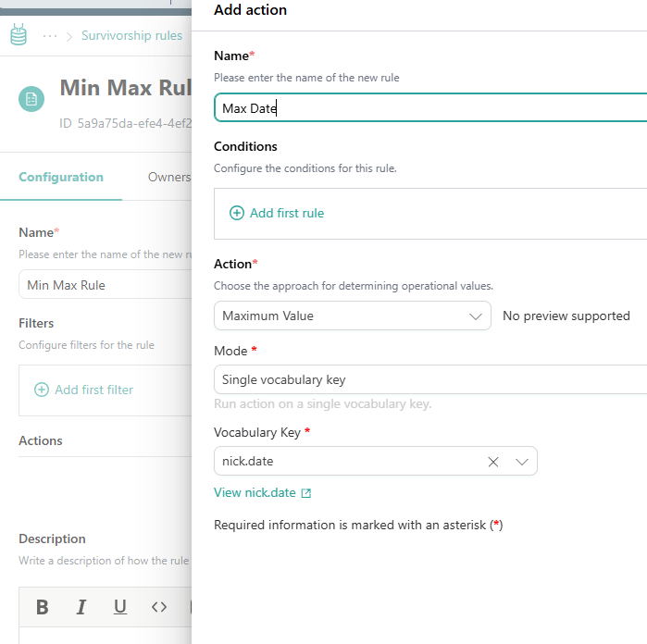
Task: Click the CluedIn database logo icon
Action: (x=19, y=34)
